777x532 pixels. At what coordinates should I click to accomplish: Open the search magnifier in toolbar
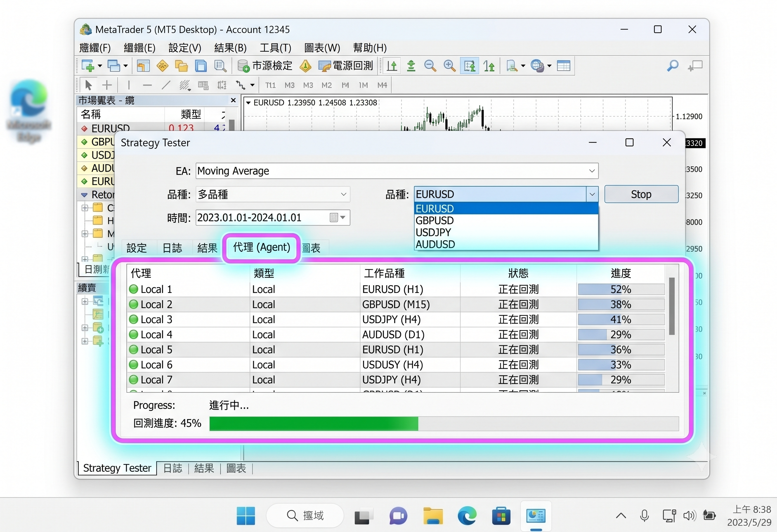pos(672,66)
